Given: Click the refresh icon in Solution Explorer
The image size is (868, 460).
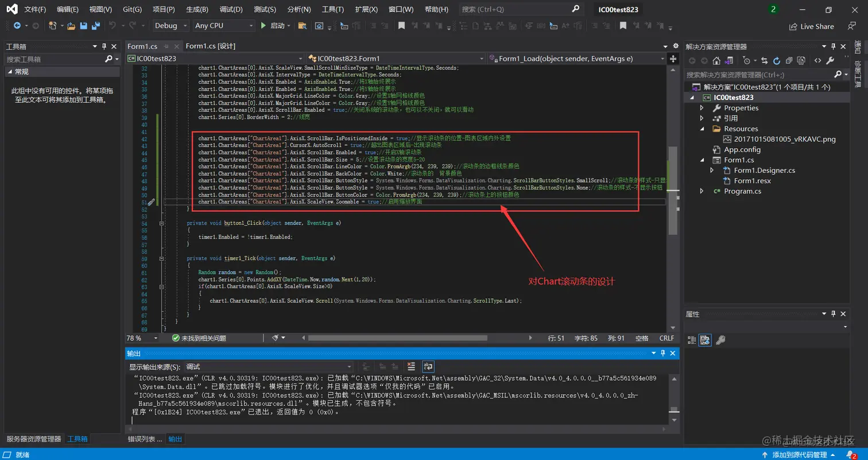Looking at the screenshot, I should click(x=777, y=60).
